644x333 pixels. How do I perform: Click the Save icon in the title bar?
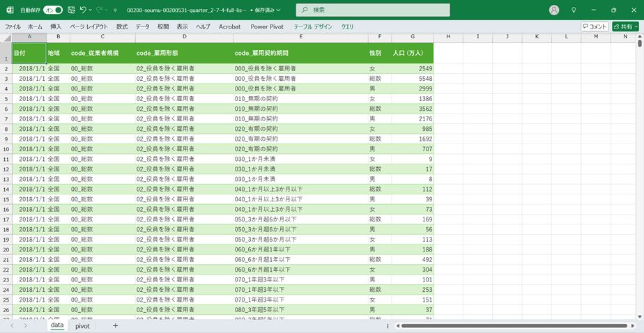(70, 10)
